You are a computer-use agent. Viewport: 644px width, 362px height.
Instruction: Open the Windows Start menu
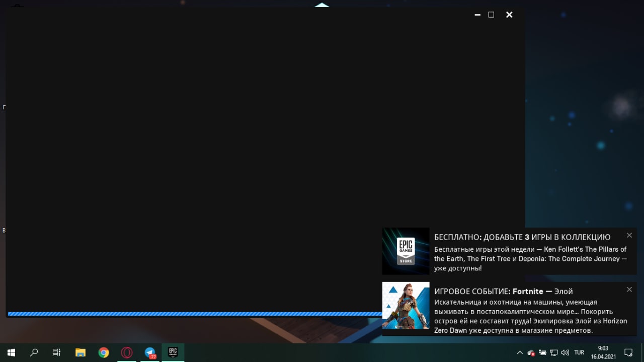tap(11, 352)
